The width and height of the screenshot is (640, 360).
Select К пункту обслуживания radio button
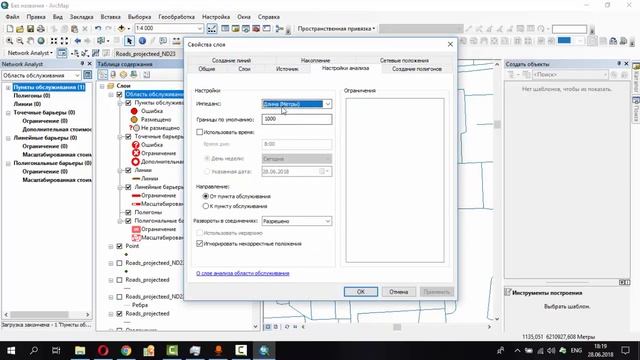(x=206, y=206)
